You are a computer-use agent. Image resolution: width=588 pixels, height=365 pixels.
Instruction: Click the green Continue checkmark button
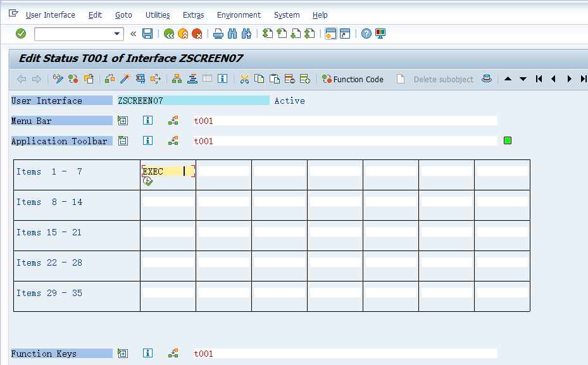[20, 34]
